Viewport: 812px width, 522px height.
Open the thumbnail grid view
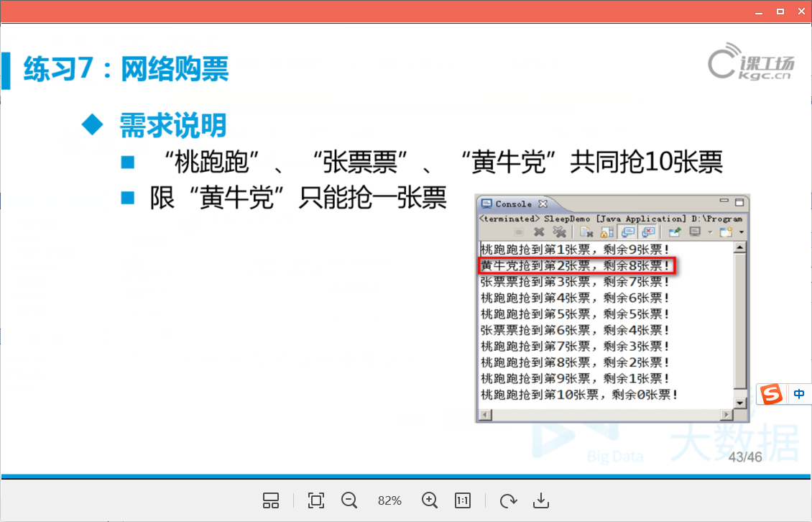(271, 500)
